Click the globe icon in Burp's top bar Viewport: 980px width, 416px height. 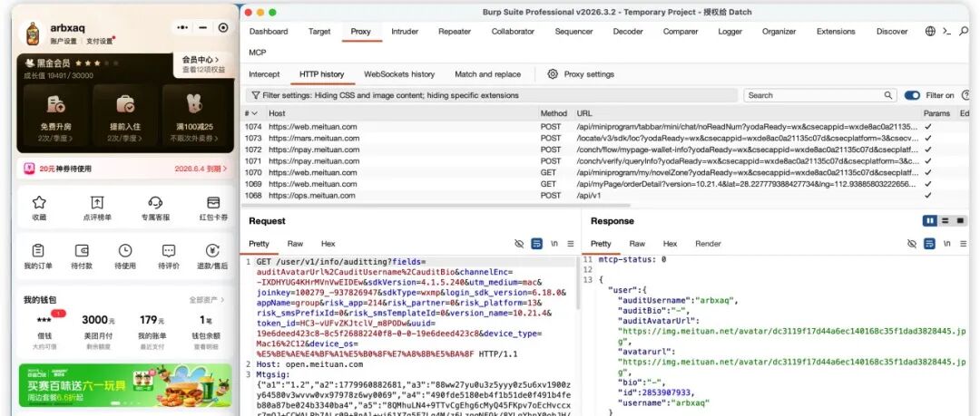point(930,31)
